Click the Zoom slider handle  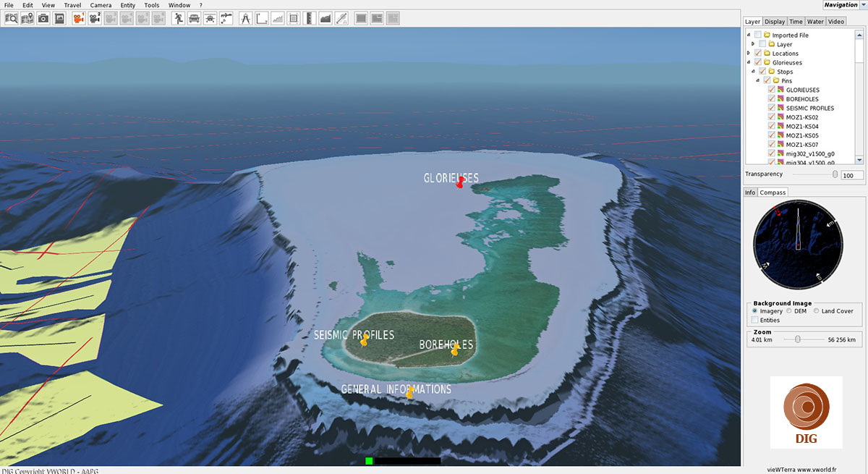coord(797,339)
